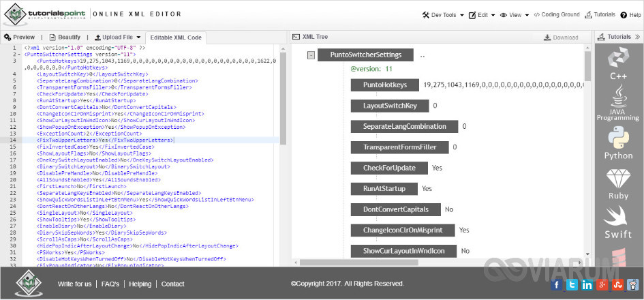Open the Upload File dropdown
The image size is (644, 300).
pyautogui.click(x=118, y=37)
